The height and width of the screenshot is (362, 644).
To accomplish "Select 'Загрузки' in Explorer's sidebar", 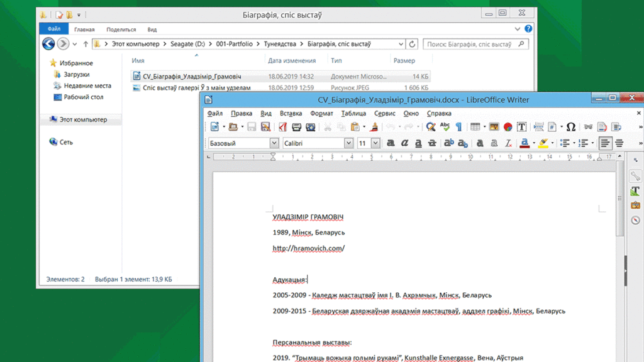I will [x=76, y=74].
